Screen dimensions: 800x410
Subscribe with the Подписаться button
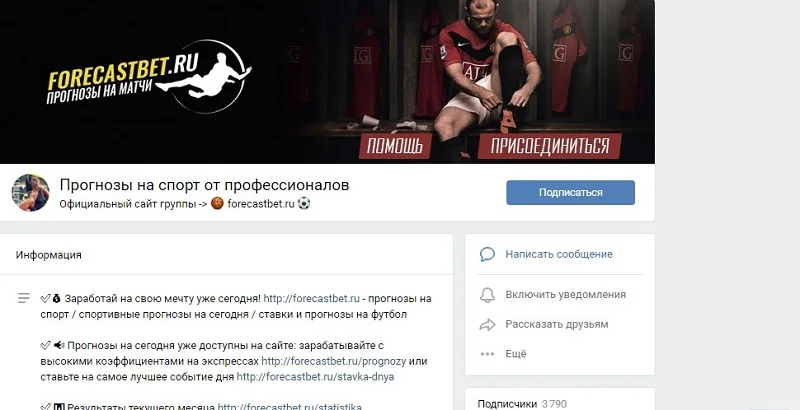570,192
